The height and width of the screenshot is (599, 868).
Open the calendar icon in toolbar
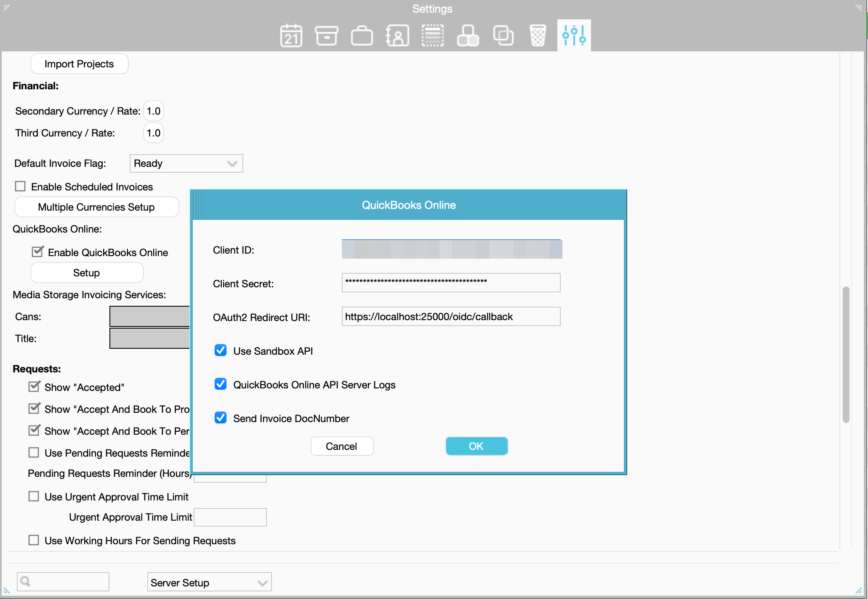click(x=291, y=35)
